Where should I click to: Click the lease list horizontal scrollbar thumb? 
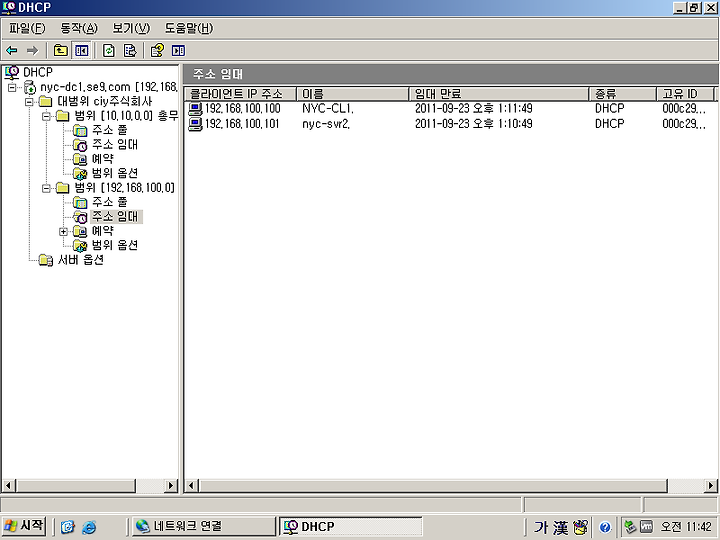point(433,485)
